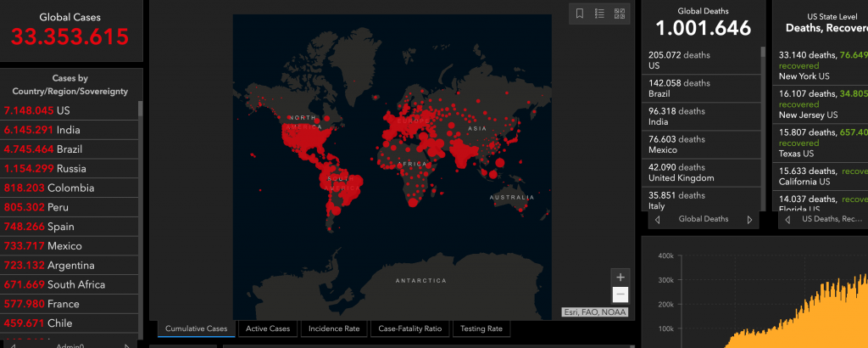This screenshot has width=868, height=348.
Task: Select Mexico in Global Deaths list
Action: point(699,145)
